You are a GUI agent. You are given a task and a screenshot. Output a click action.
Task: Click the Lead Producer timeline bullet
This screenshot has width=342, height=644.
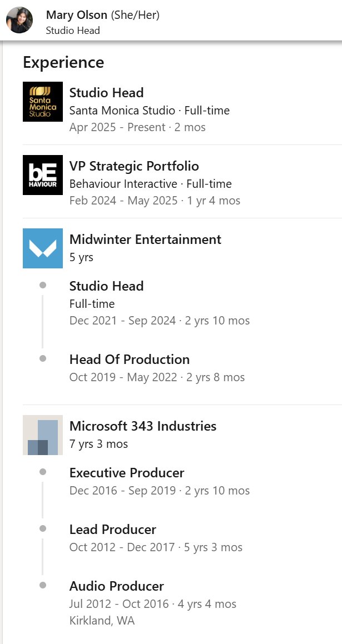tap(43, 528)
